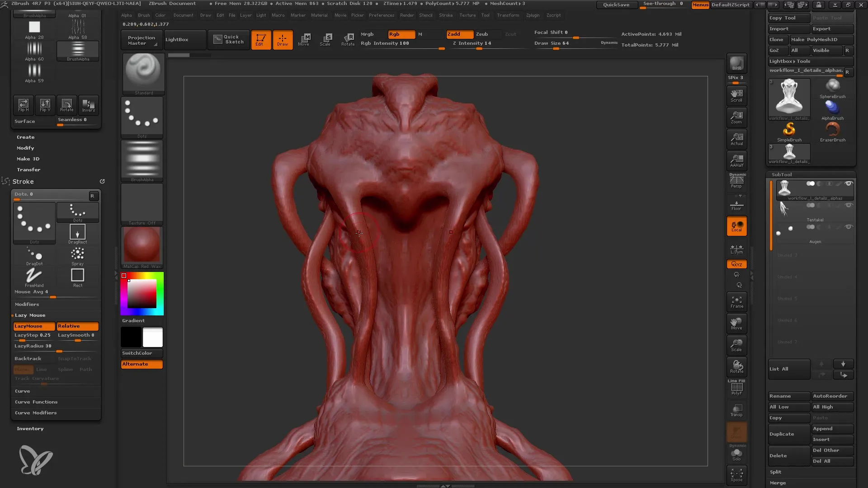Select the Move tool in toolbar

tap(303, 39)
